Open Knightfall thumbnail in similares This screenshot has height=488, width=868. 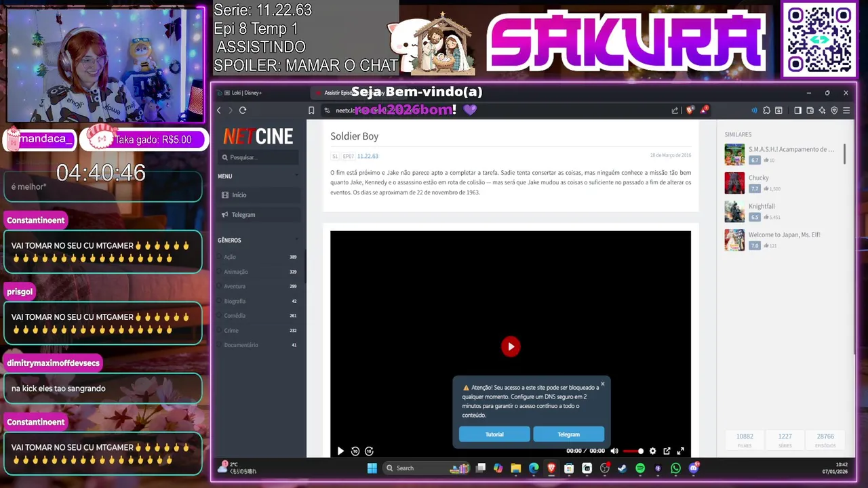click(734, 211)
